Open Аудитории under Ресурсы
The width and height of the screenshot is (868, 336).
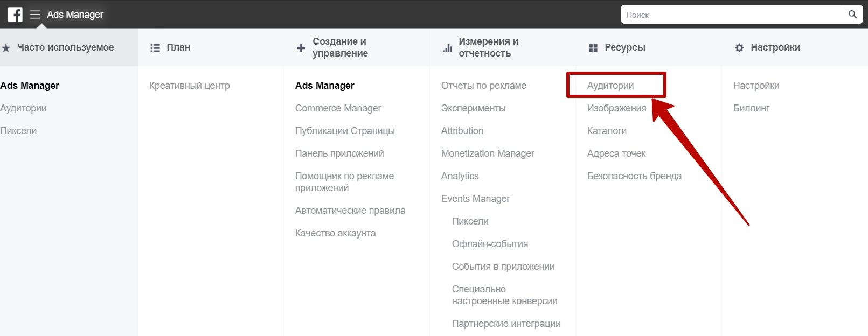coord(610,86)
